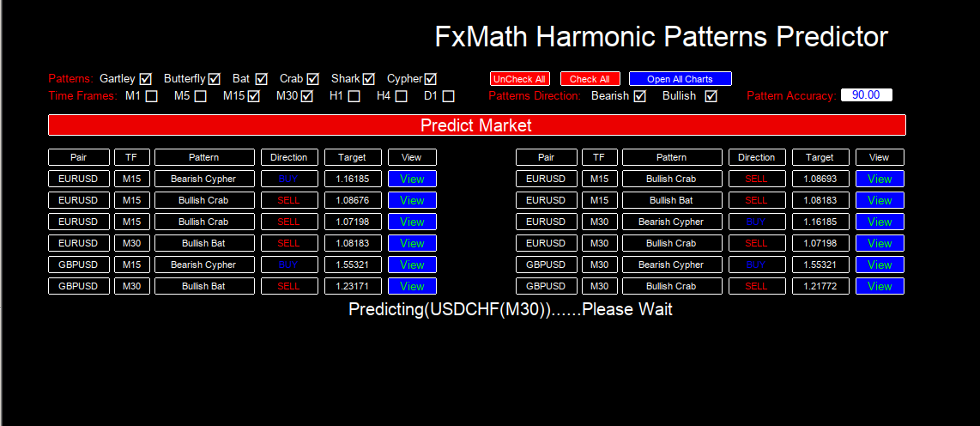View left EURUSD Bullish Crab 1.08676 chart
980x426 pixels.
(x=412, y=200)
